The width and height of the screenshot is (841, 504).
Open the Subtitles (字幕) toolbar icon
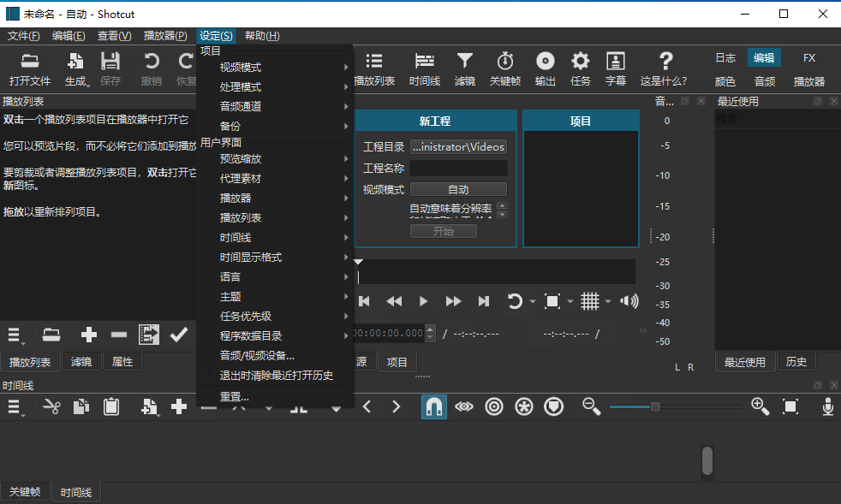[x=615, y=68]
